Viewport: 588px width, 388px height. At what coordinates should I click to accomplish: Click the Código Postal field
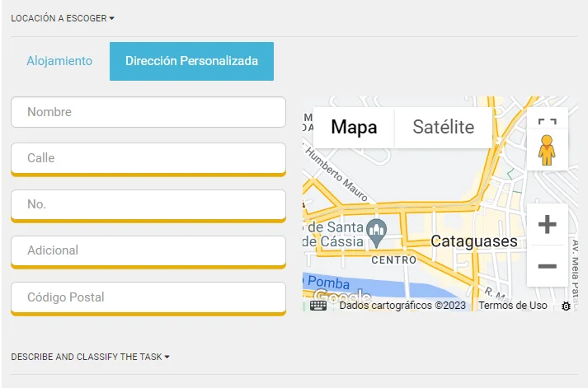148,297
